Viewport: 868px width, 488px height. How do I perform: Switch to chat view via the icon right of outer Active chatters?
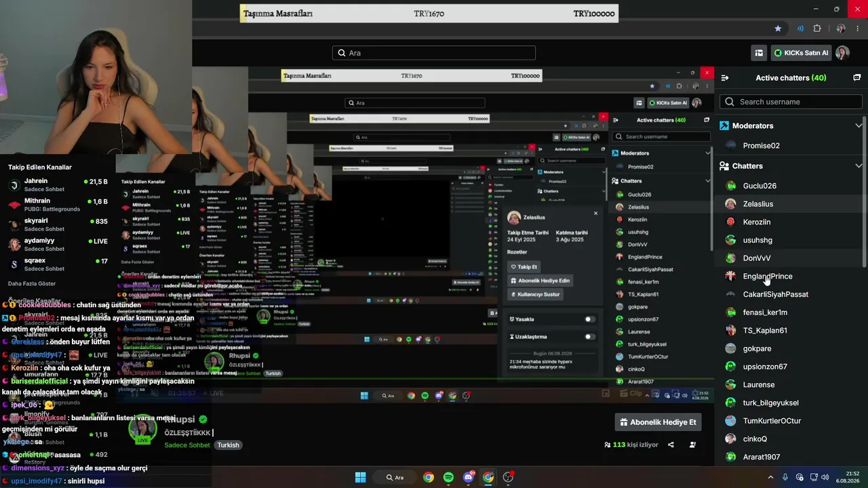[856, 78]
